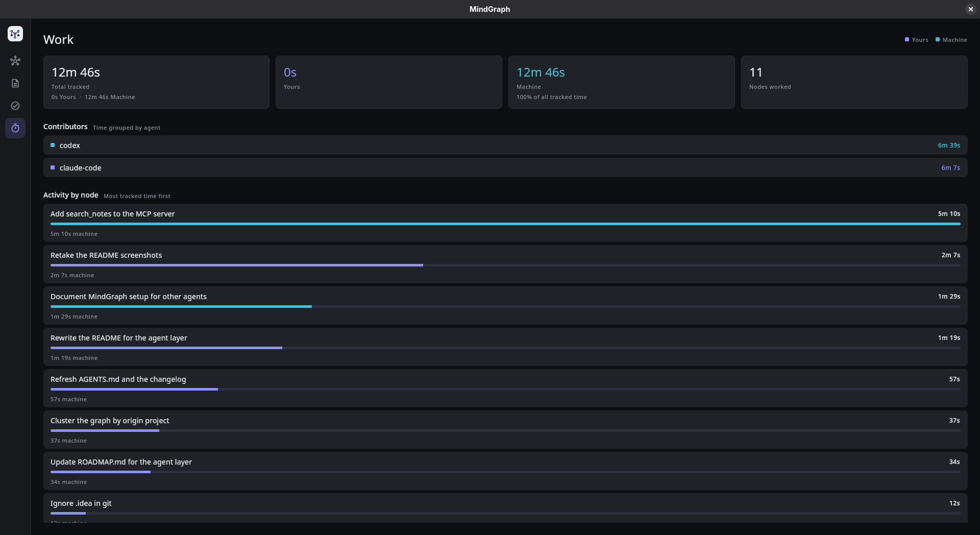Click the 11 Nodes worked card
980x535 pixels.
[x=854, y=82]
